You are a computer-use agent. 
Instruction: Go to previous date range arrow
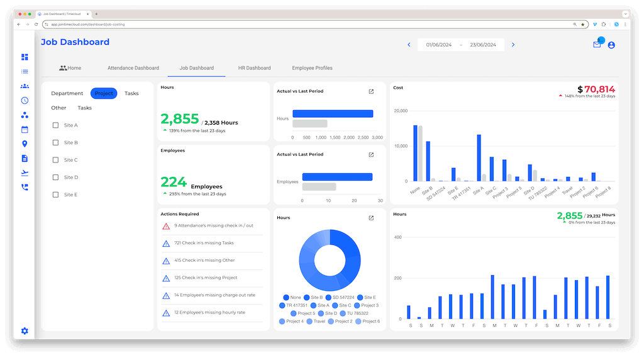pyautogui.click(x=409, y=45)
